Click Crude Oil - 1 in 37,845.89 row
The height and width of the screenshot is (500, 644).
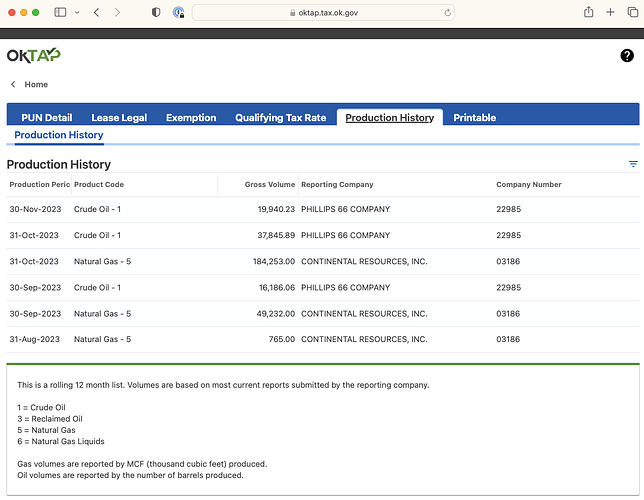point(97,235)
